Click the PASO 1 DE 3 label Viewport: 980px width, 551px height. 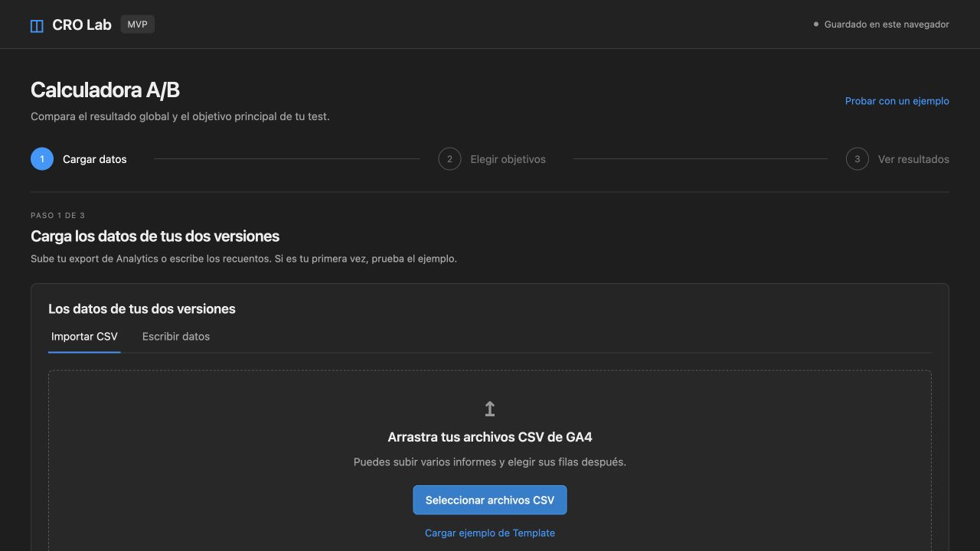pyautogui.click(x=57, y=216)
